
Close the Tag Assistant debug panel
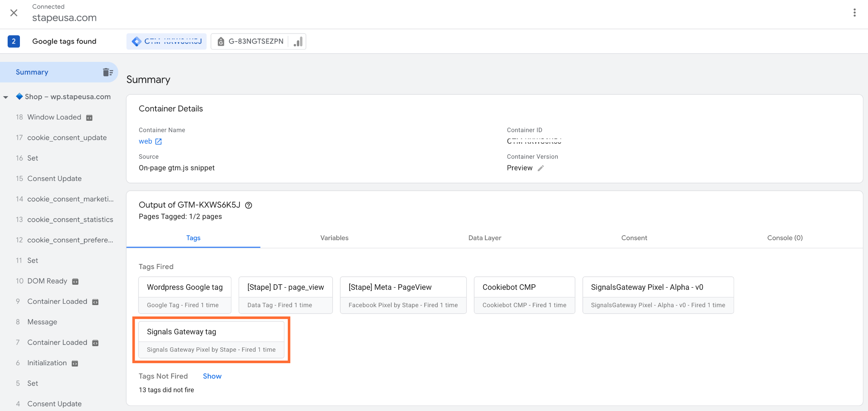tap(14, 13)
